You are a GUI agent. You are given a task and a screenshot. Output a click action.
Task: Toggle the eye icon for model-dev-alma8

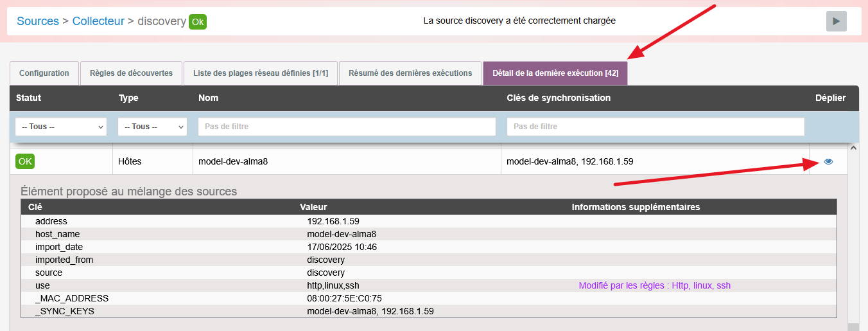828,162
